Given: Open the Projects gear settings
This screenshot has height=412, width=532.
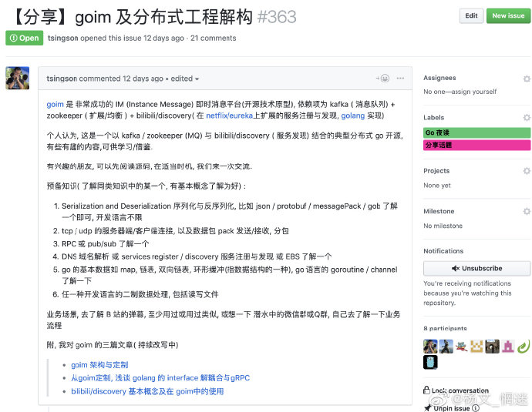Looking at the screenshot, I should point(527,171).
